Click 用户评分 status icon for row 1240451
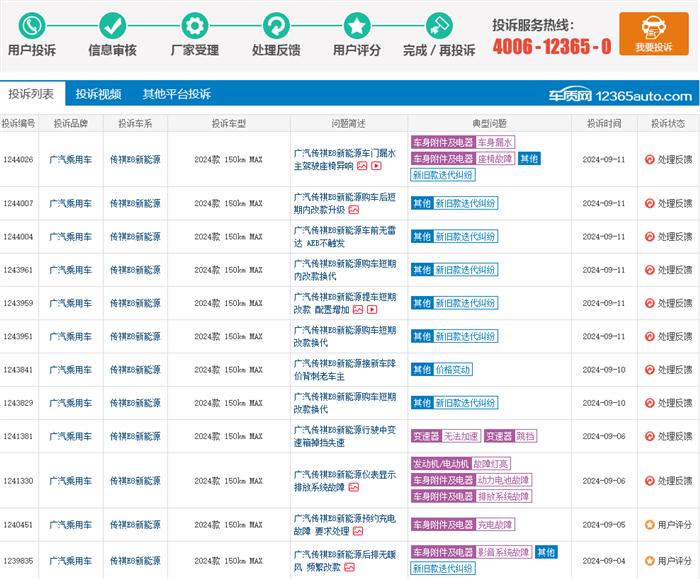 (650, 525)
